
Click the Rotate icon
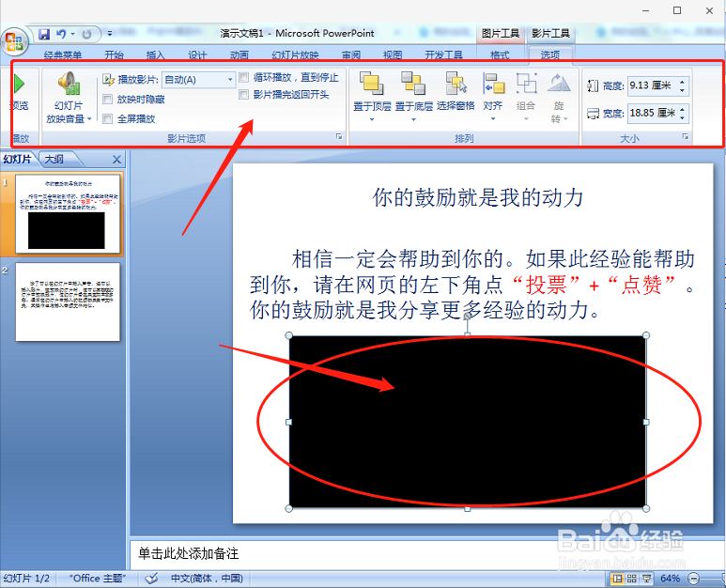coord(559,84)
